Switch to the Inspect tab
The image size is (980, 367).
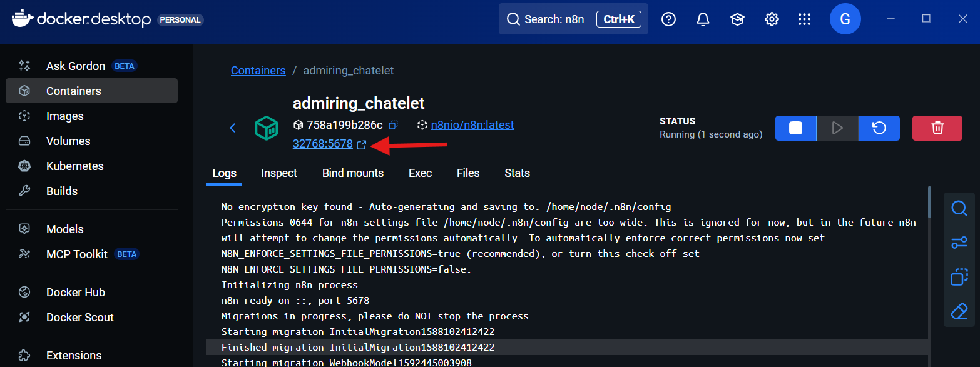point(279,173)
